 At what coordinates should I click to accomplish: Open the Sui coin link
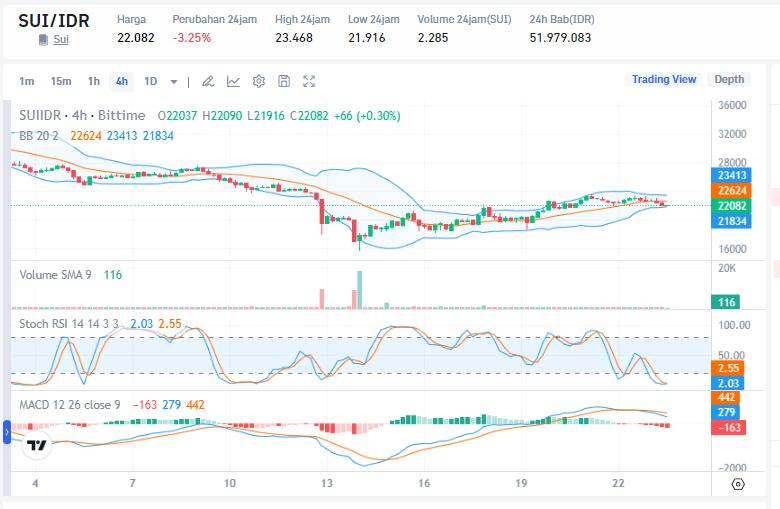click(x=61, y=39)
